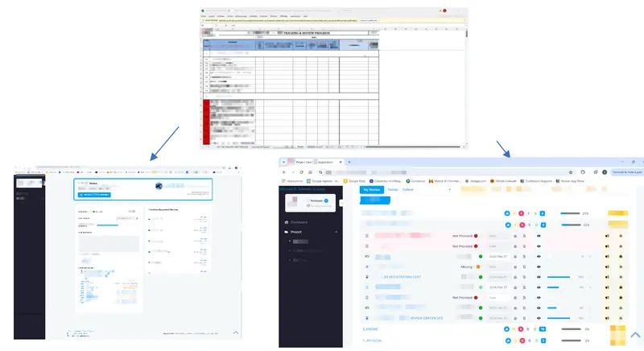The width and height of the screenshot is (644, 351).
Task: Collapse the Project section in sidebar
Action: tap(335, 232)
